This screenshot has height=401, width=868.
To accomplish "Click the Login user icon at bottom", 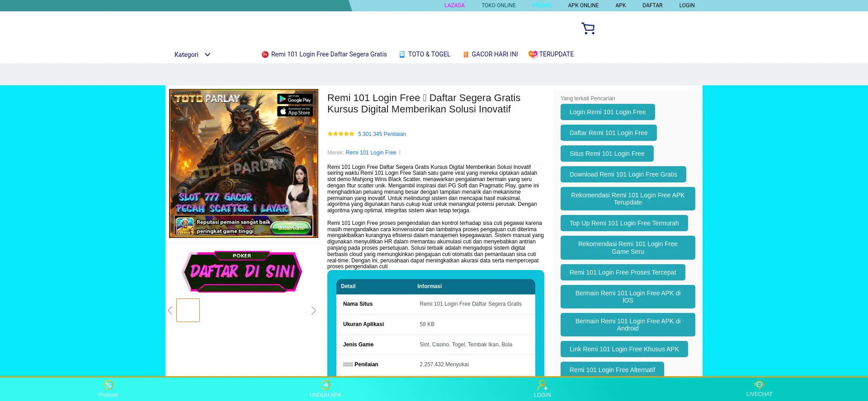I will pos(542,385).
